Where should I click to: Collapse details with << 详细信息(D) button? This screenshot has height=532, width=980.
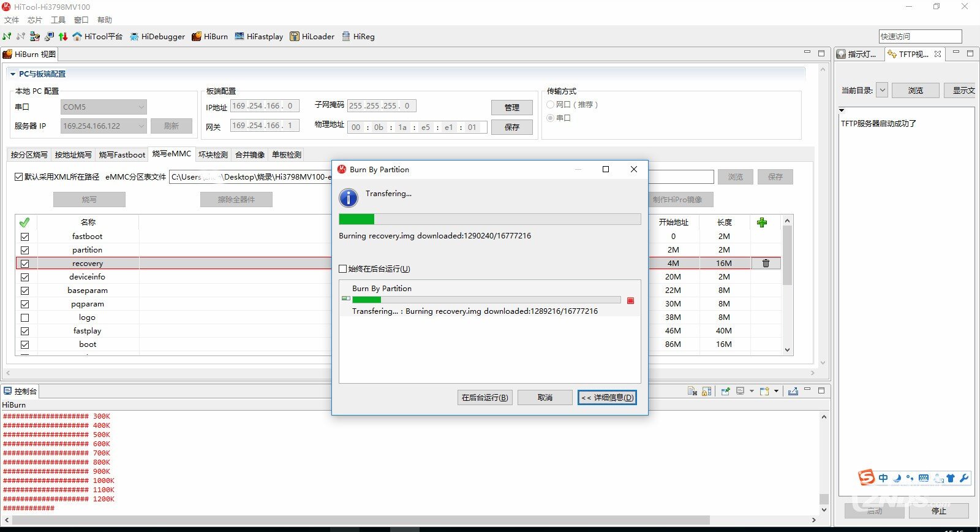coord(607,397)
